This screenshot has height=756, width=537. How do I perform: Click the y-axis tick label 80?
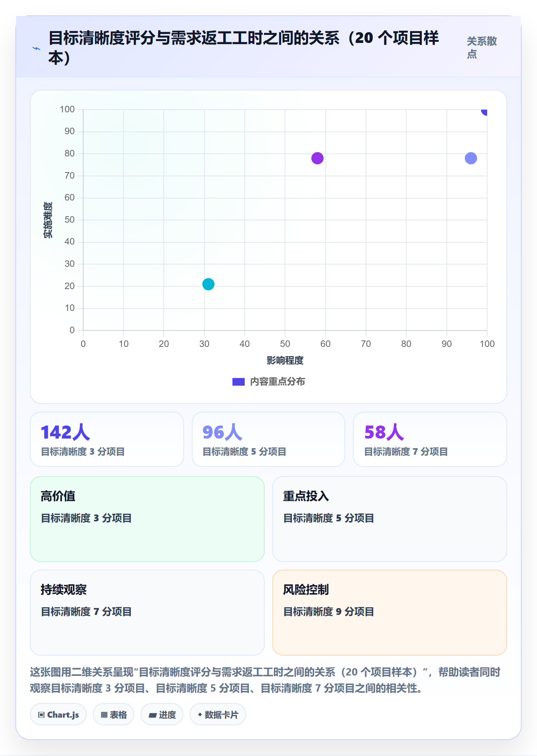[69, 153]
